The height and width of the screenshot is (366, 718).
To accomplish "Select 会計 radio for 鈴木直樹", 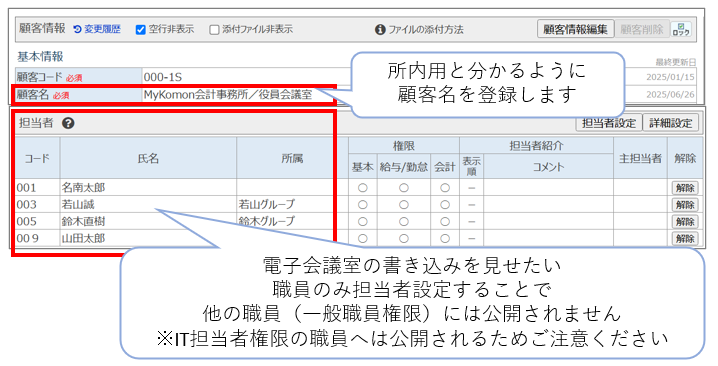I will coord(445,222).
